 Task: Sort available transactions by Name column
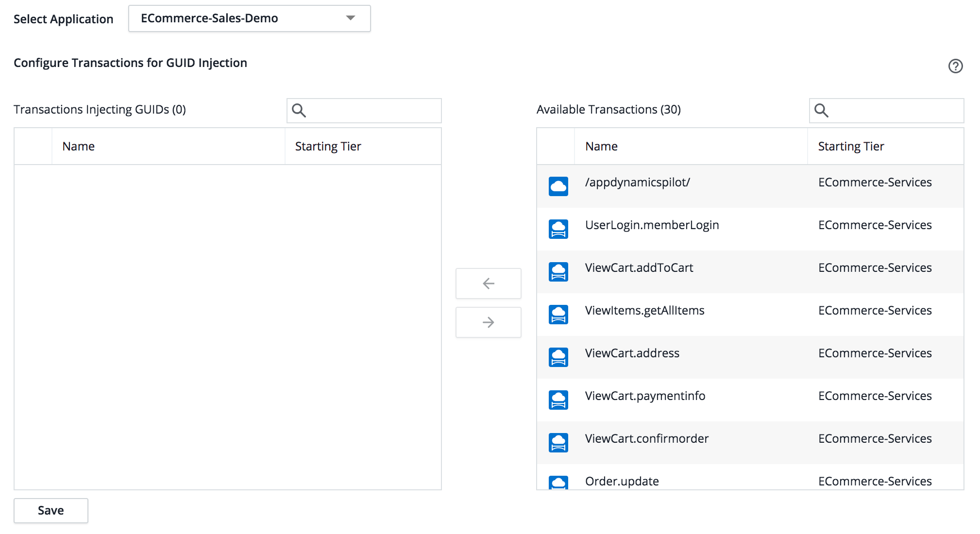(x=691, y=146)
